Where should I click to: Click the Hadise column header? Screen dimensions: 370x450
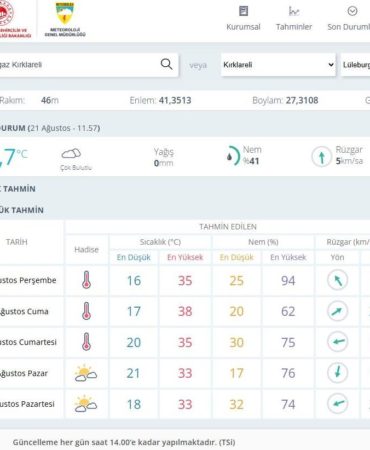click(86, 250)
